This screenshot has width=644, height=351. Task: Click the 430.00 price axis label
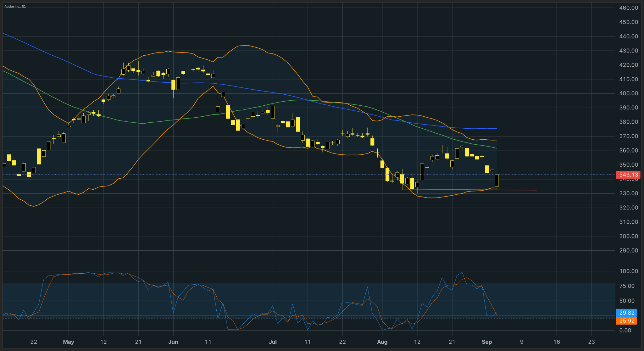pos(629,51)
